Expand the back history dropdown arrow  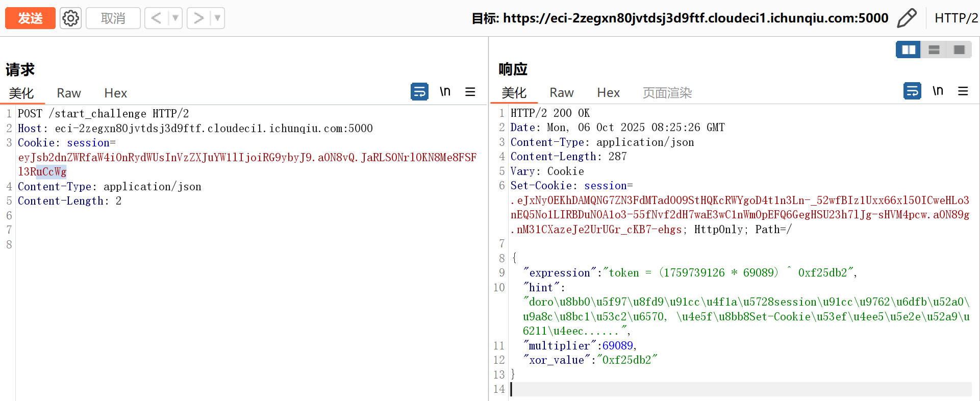[x=175, y=18]
